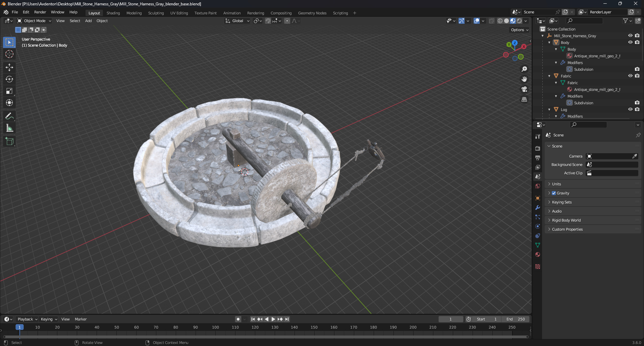The height and width of the screenshot is (346, 644).
Task: Open the Output properties tab
Action: point(538,158)
